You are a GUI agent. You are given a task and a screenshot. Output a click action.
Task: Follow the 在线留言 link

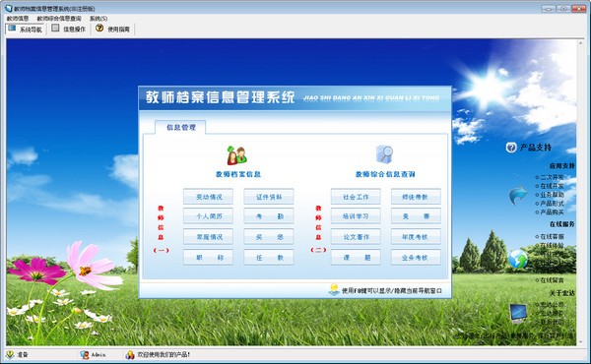point(552,280)
